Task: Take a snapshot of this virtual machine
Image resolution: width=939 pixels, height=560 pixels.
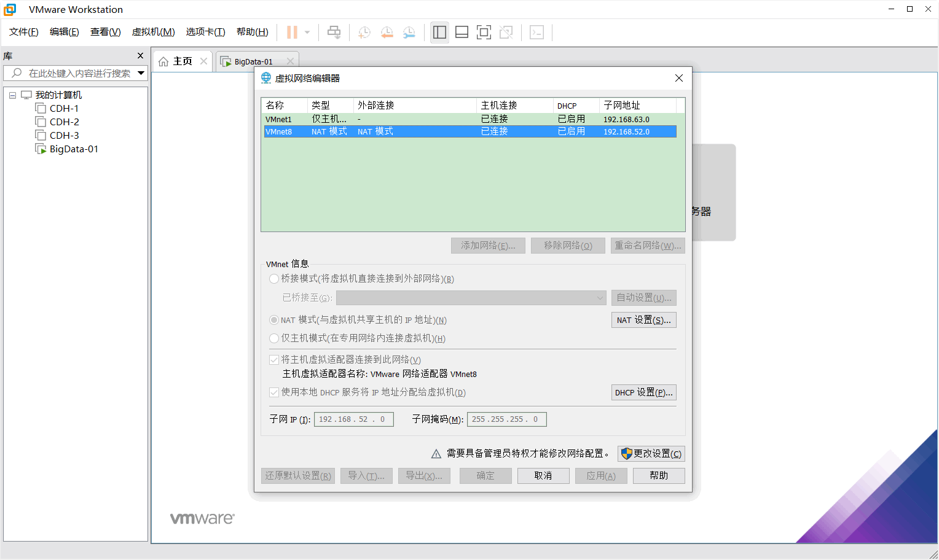Action: click(363, 32)
